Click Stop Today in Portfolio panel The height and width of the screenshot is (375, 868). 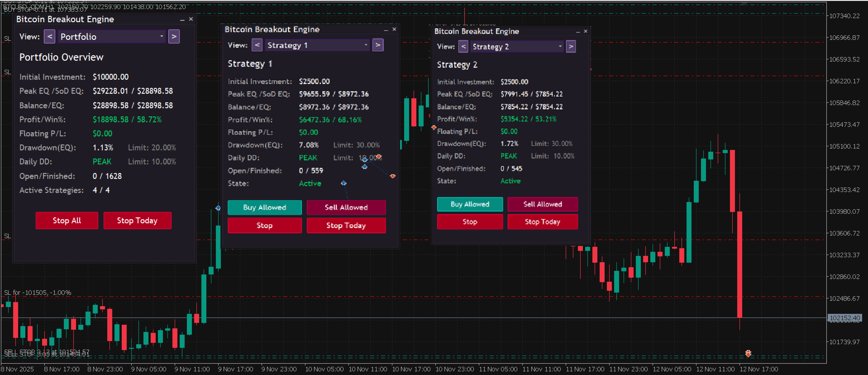(137, 221)
